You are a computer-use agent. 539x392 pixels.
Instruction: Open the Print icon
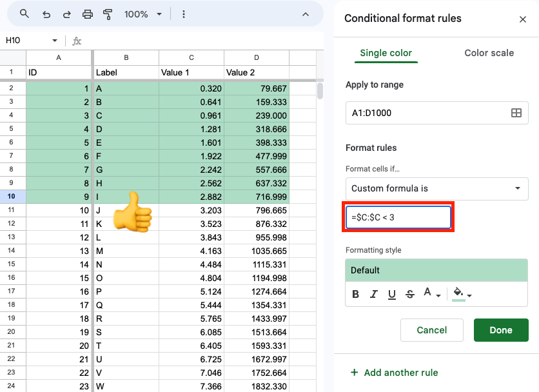click(x=88, y=14)
